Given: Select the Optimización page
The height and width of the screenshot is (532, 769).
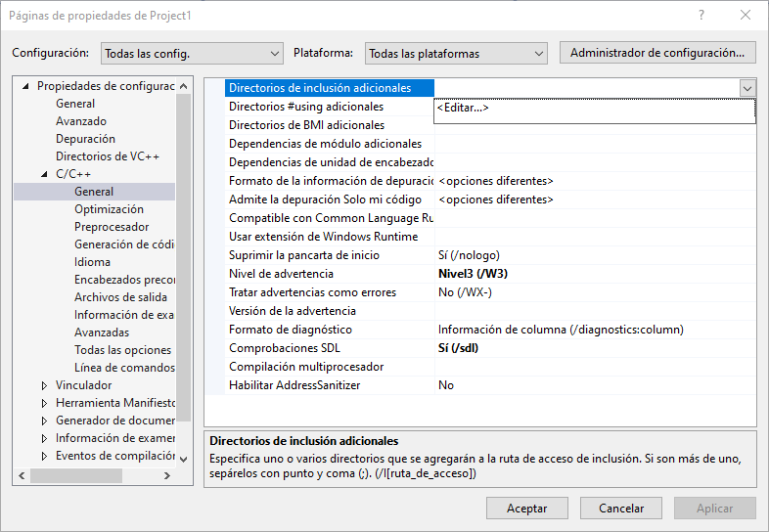Looking at the screenshot, I should coord(109,209).
